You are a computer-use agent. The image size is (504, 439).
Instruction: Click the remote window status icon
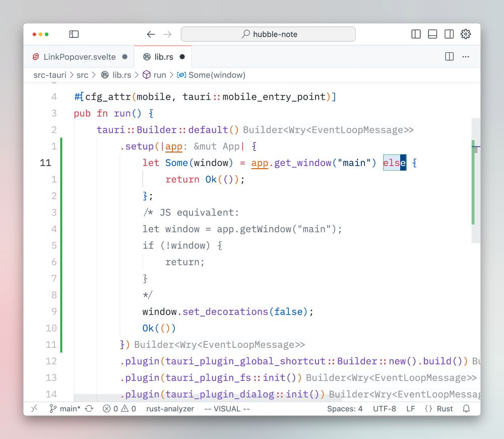pos(34,408)
